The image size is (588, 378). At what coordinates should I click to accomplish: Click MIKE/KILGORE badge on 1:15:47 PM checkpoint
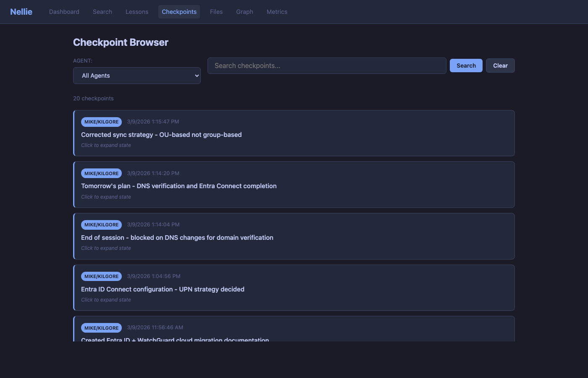click(101, 122)
